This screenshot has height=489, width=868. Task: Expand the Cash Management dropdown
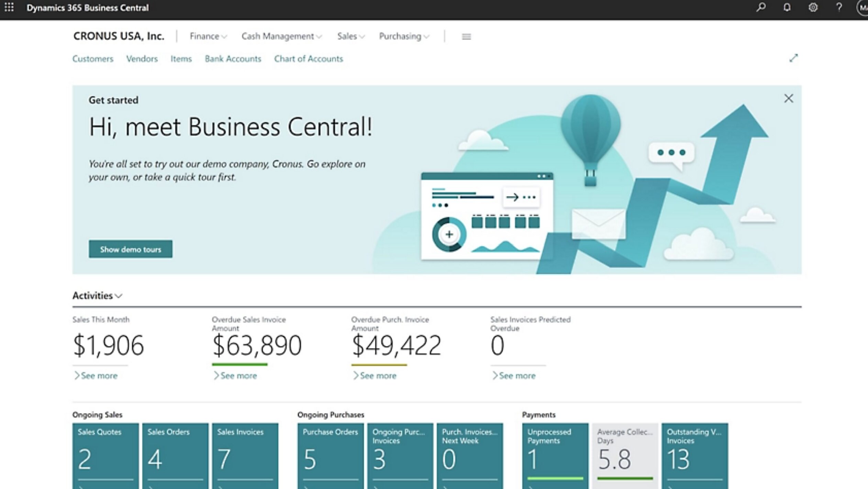pos(281,36)
